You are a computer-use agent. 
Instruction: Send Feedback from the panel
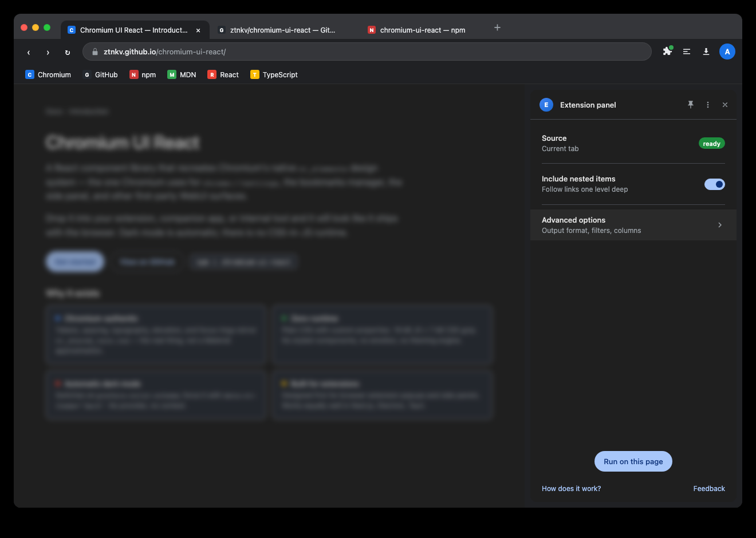pyautogui.click(x=708, y=488)
